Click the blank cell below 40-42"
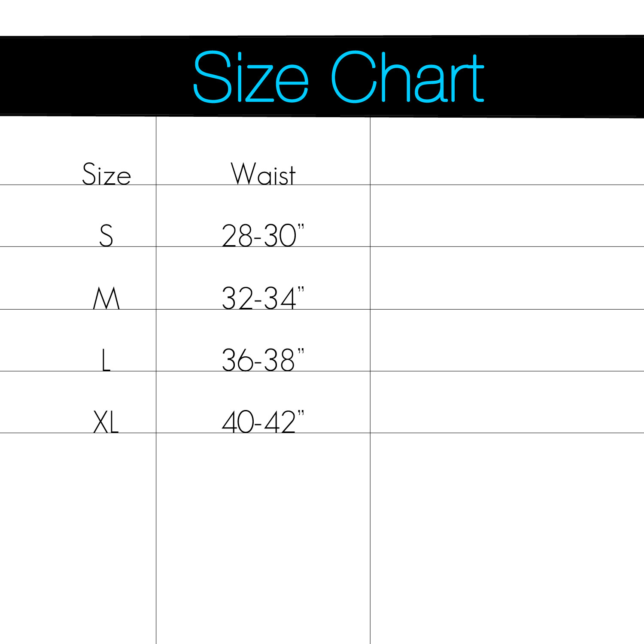Screen dimensions: 644x644 (x=263, y=537)
